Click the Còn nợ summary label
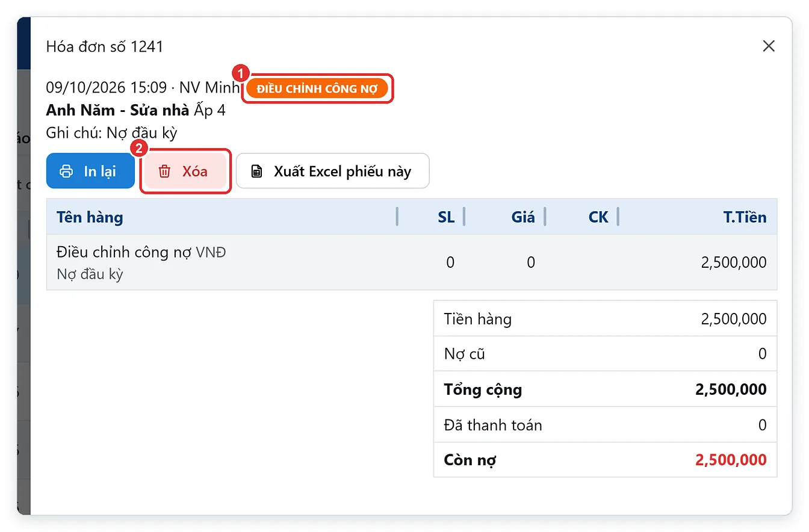 click(470, 460)
